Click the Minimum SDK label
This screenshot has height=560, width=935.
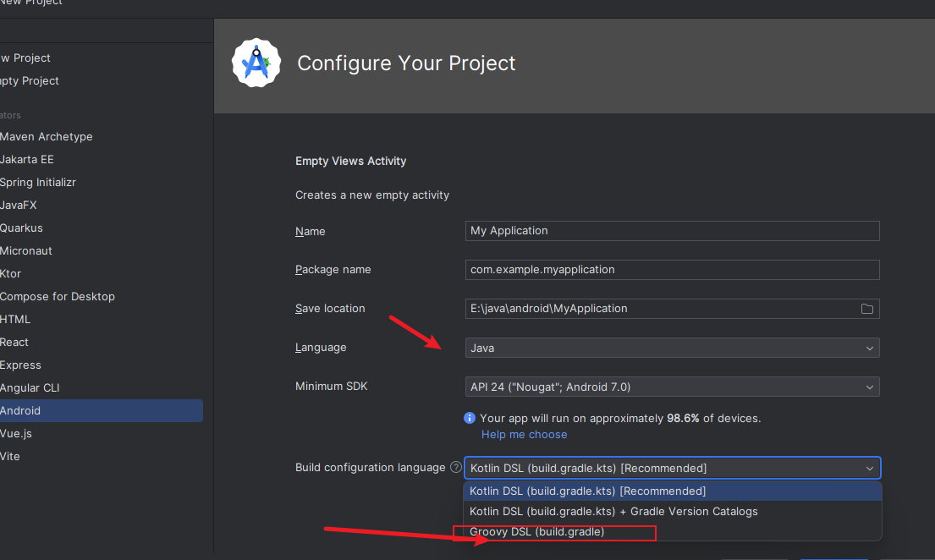click(x=332, y=387)
